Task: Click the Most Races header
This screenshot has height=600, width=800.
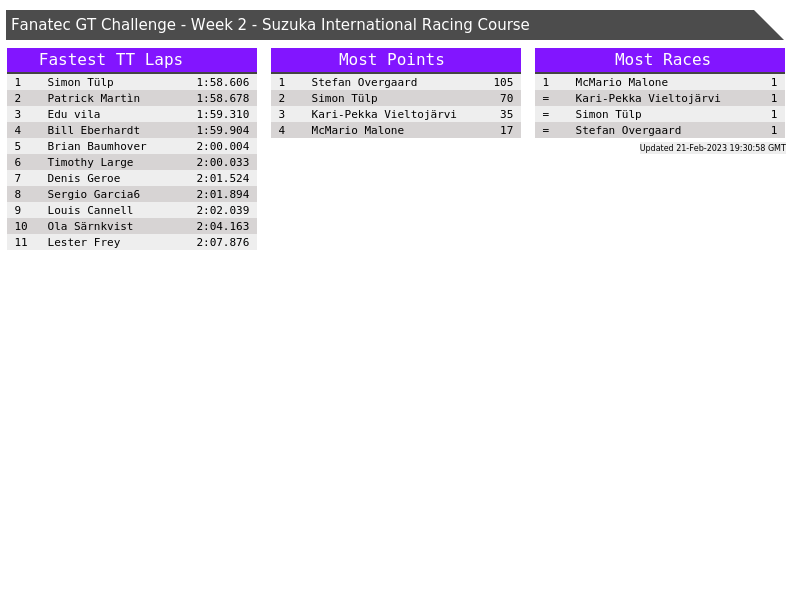Action: (x=660, y=60)
